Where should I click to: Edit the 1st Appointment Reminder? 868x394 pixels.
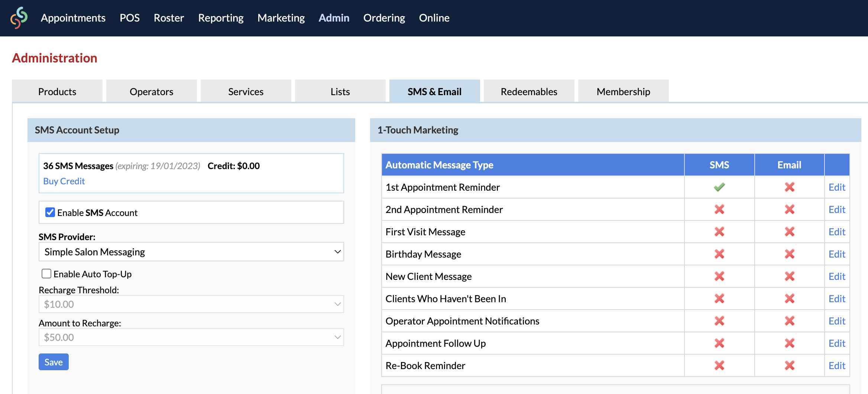[x=837, y=187]
